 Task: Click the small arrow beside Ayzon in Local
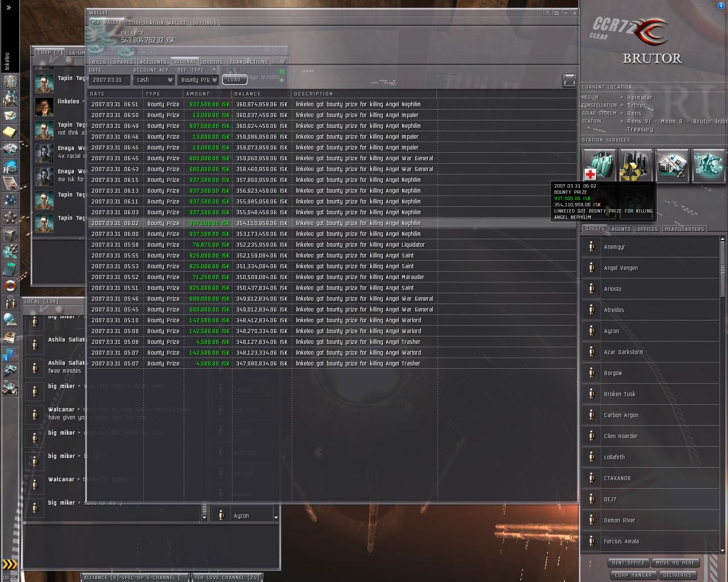pyautogui.click(x=276, y=517)
